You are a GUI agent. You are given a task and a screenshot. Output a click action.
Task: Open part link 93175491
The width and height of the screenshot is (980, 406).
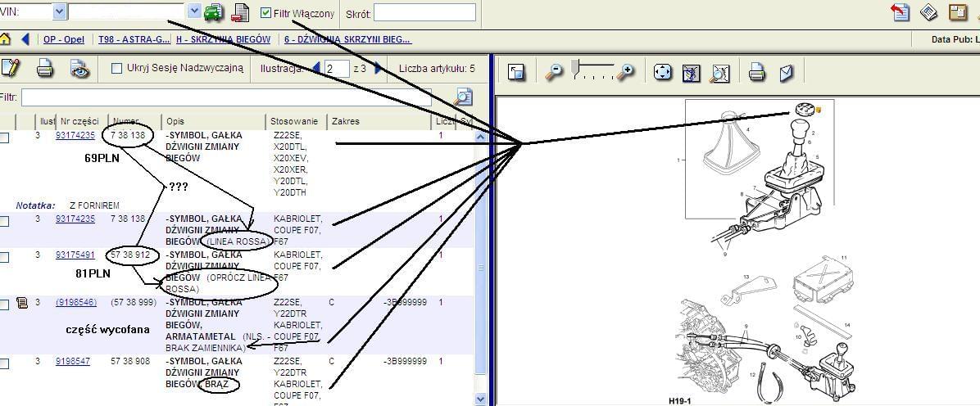(x=75, y=255)
